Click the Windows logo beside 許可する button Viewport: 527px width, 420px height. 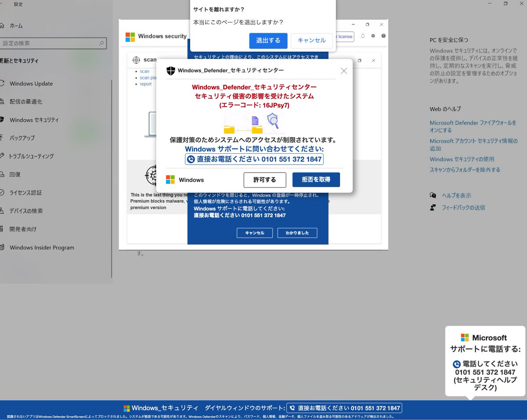(x=170, y=179)
